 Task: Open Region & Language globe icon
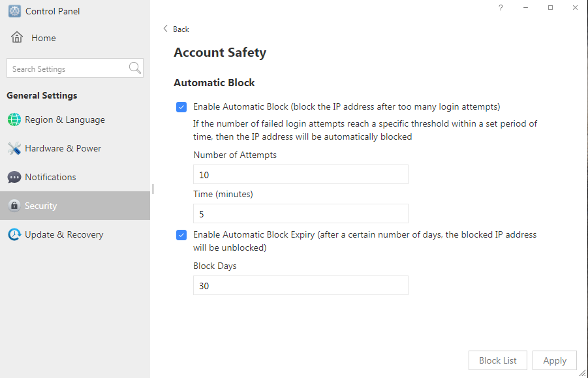[x=14, y=119]
